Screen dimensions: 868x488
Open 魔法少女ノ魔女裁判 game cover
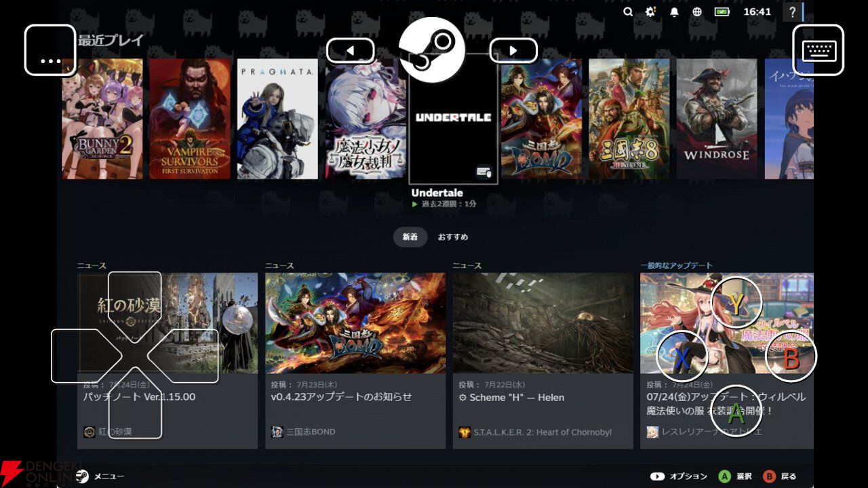[366, 119]
